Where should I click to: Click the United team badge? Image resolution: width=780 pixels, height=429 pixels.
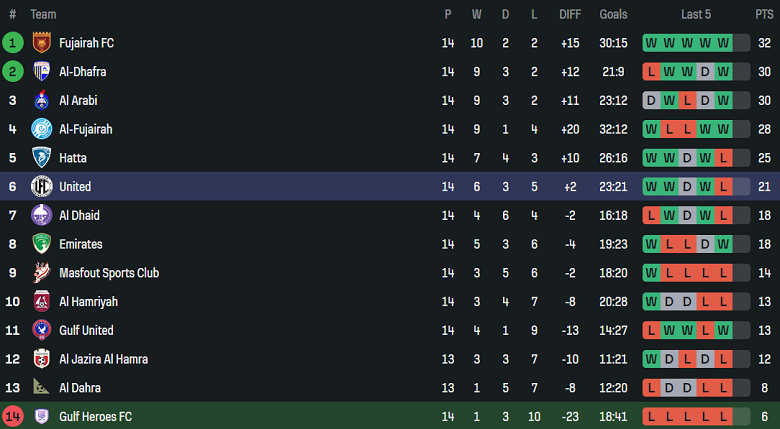click(41, 187)
